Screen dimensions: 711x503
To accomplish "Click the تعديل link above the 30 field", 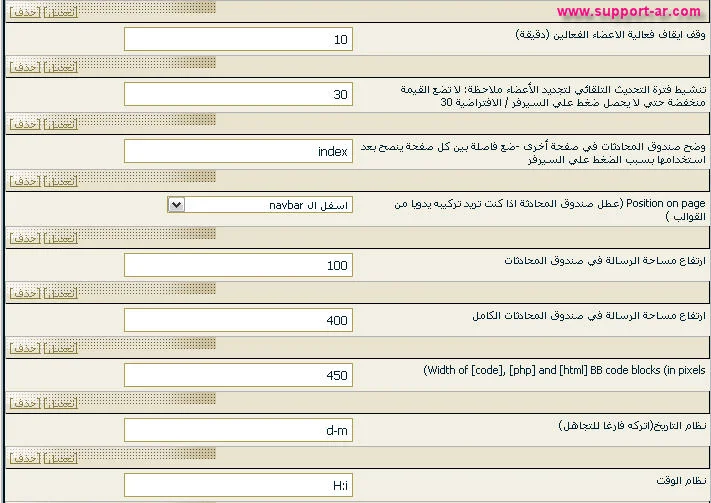I will click(61, 67).
